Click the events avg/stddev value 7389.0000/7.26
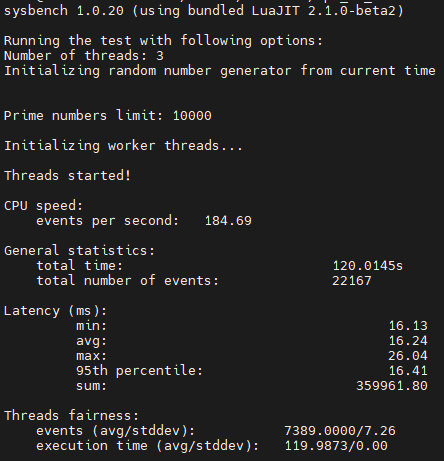 340,431
